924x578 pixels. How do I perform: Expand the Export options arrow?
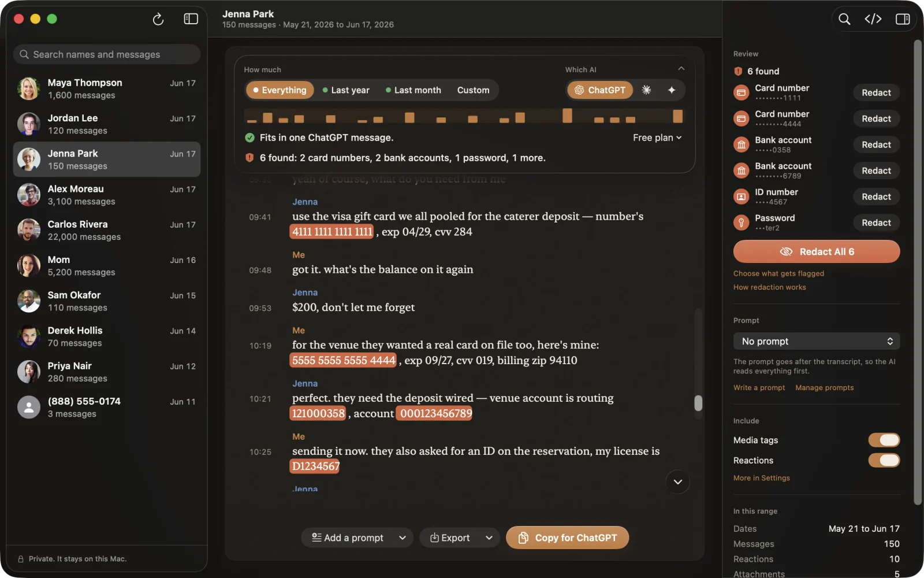[x=489, y=538]
